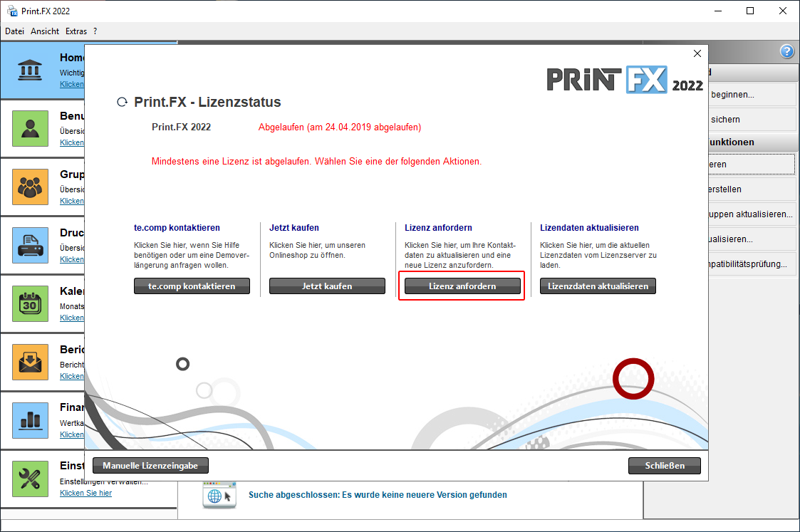
Task: Follow the 'Klicken' link beside the printer icon
Action: tap(72, 259)
